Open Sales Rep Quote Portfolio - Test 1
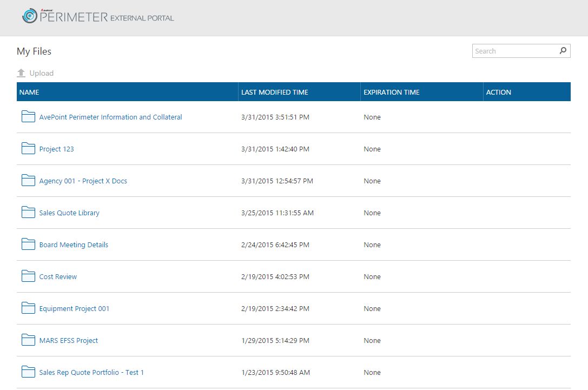 click(91, 373)
